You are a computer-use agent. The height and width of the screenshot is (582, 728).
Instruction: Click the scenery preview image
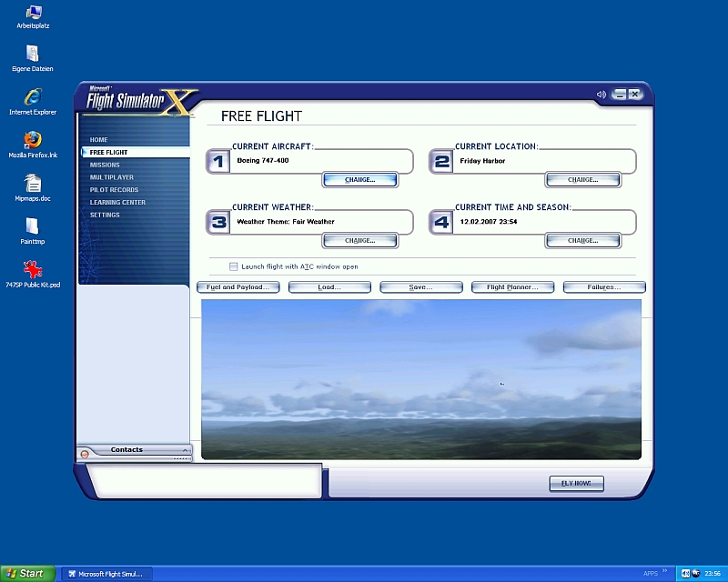click(421, 379)
